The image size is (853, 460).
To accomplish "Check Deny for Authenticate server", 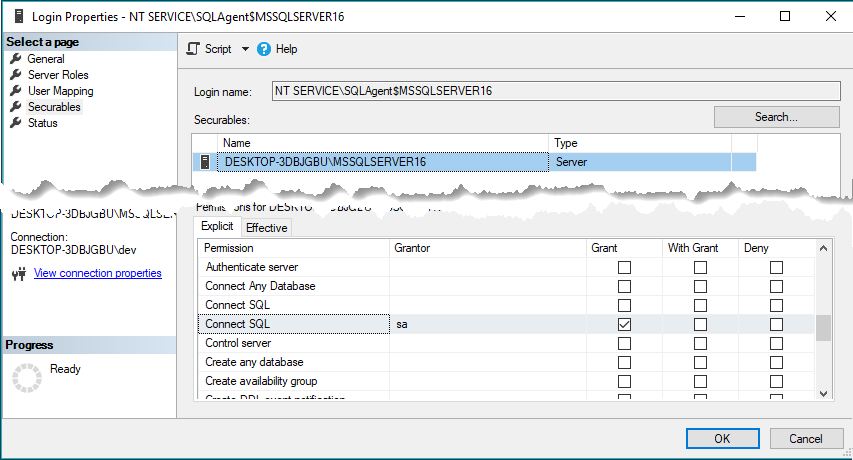I will coord(776,268).
